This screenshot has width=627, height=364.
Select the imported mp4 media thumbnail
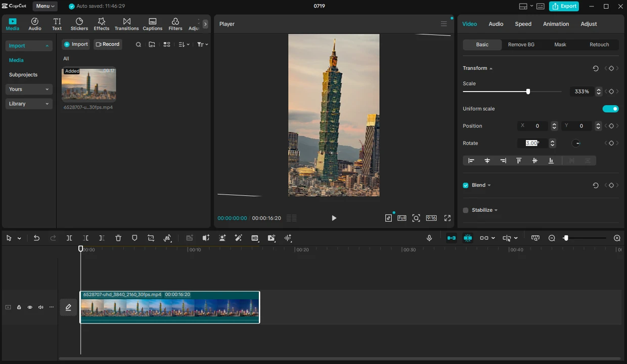coord(89,85)
